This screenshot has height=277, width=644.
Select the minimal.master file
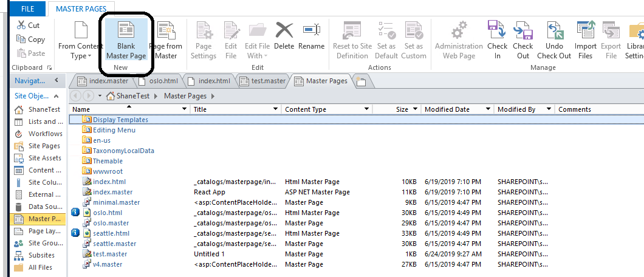(116, 202)
